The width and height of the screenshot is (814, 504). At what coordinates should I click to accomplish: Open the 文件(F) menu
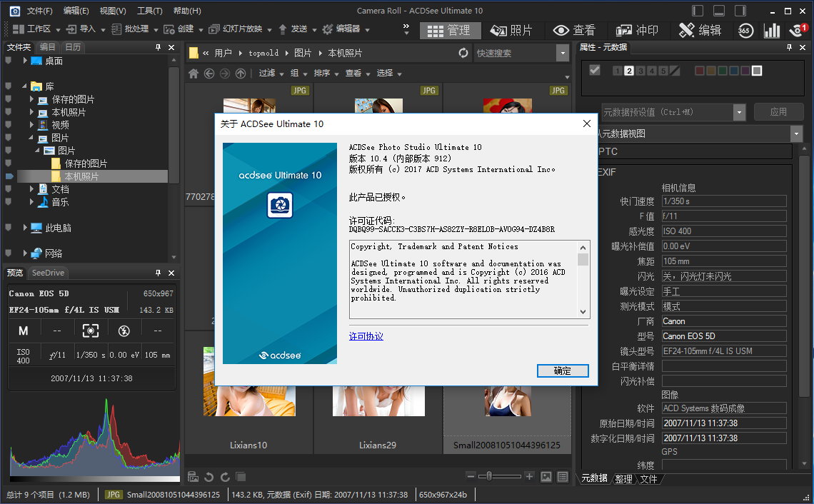39,11
